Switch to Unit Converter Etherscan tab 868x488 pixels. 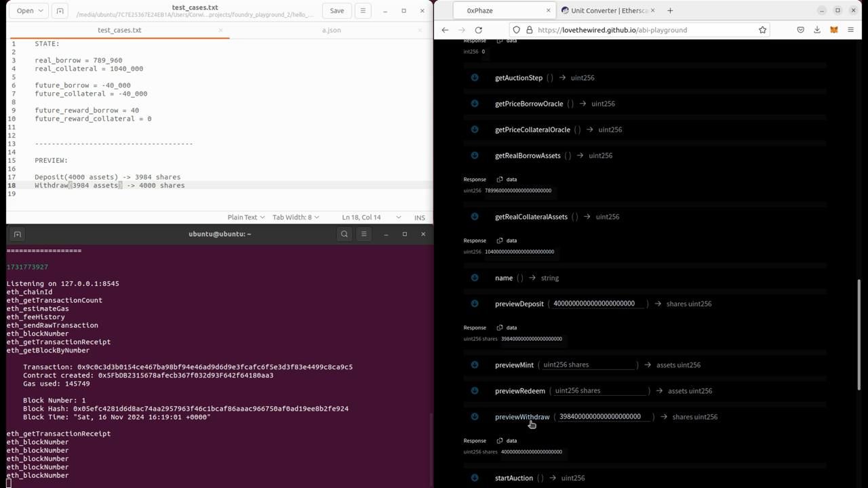coord(608,10)
